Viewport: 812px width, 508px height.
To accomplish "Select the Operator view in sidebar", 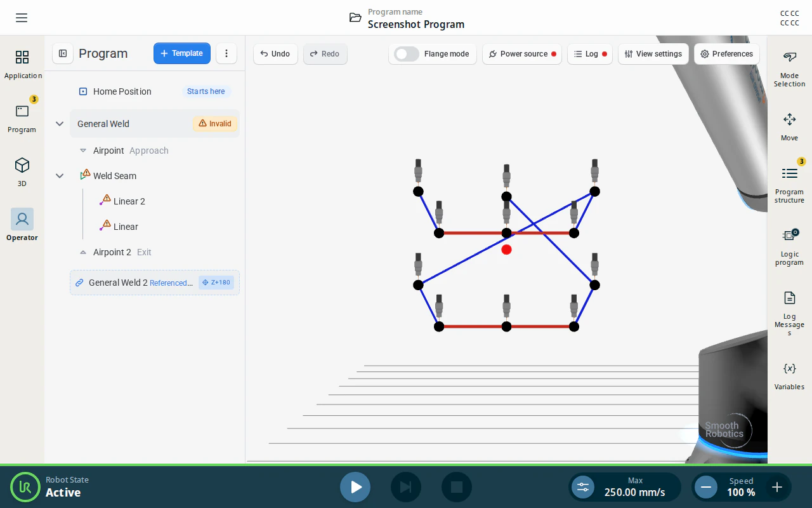I will pyautogui.click(x=22, y=225).
